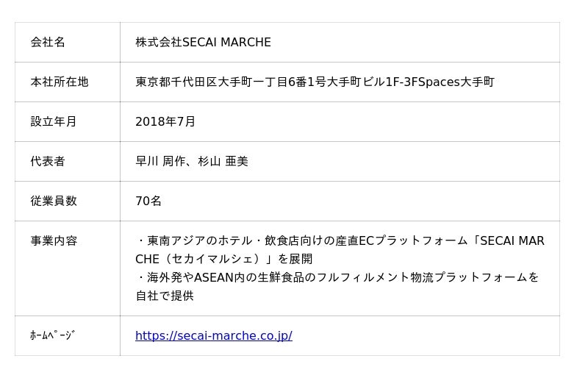Click the 70名 employee count value
Image resolution: width=588 pixels, height=378 pixels.
148,202
